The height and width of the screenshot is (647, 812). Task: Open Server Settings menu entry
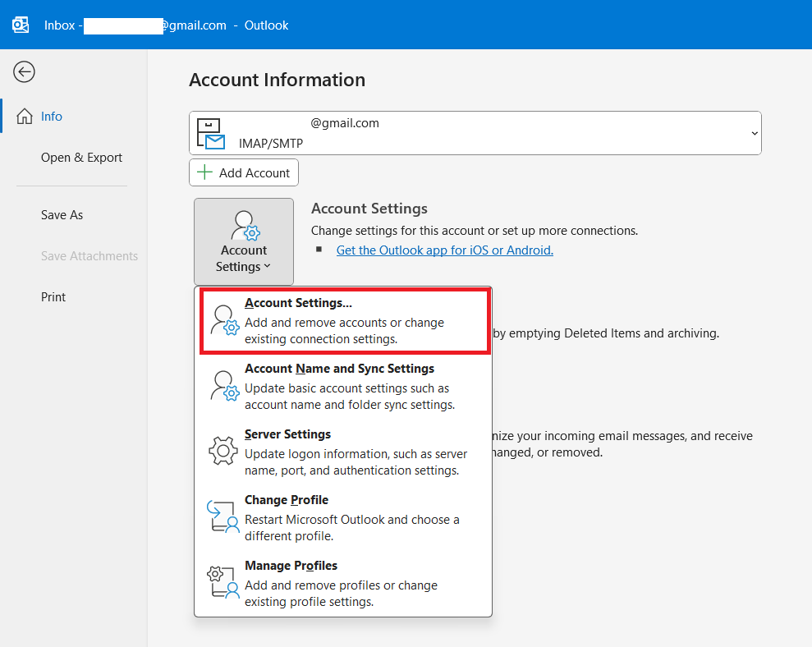(343, 452)
